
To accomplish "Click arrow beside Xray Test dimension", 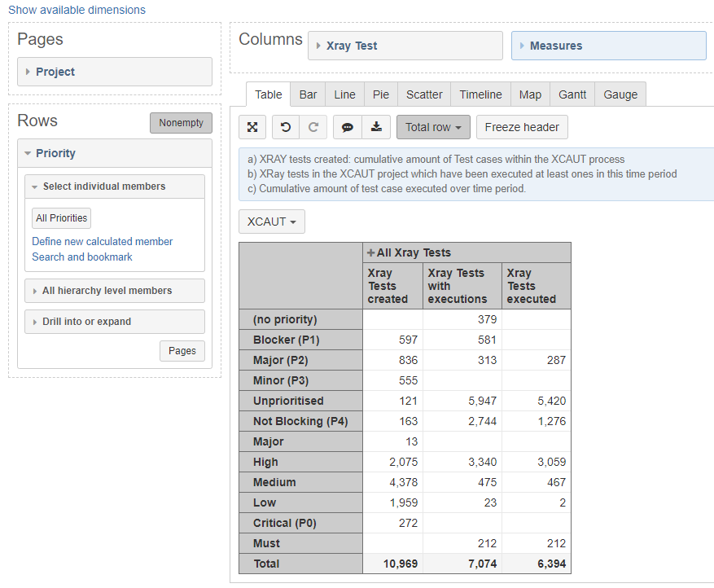I will coord(318,46).
